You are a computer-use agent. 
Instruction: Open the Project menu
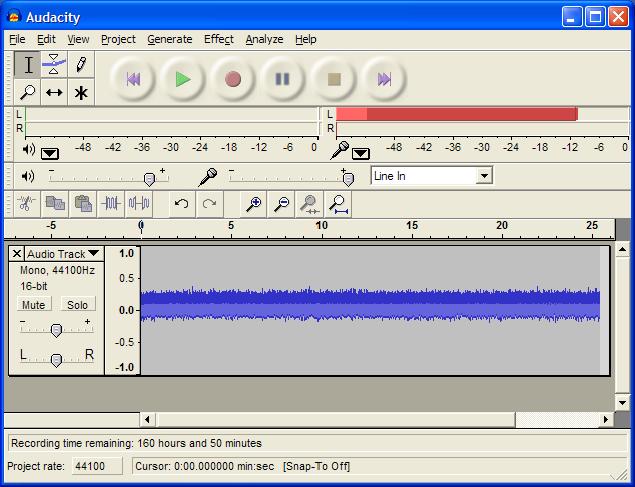point(118,39)
